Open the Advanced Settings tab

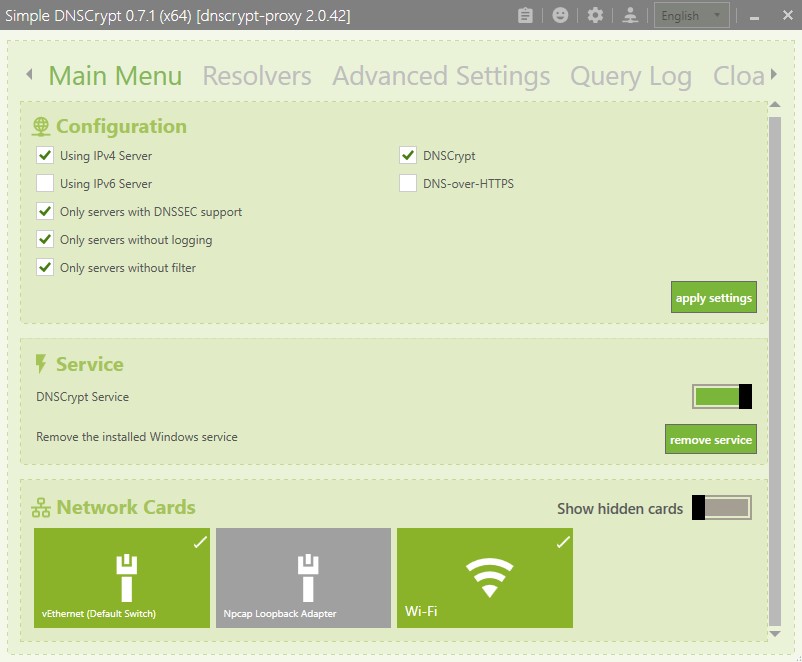coord(441,76)
